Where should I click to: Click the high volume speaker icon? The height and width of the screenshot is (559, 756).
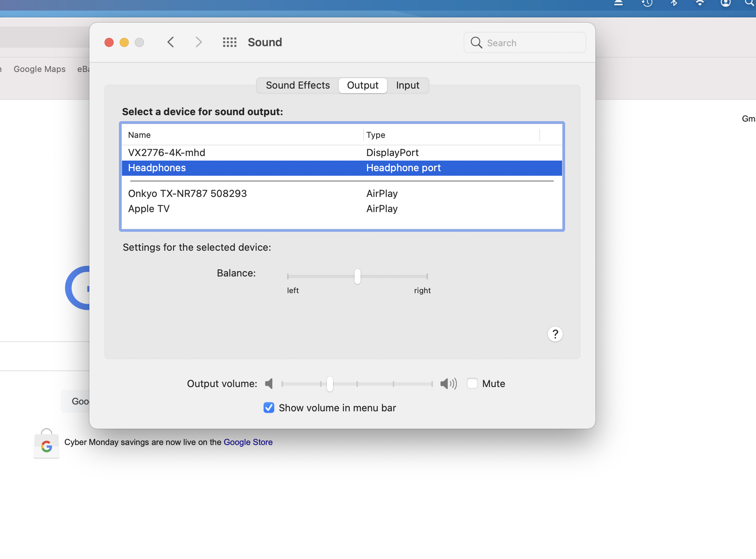pyautogui.click(x=448, y=384)
